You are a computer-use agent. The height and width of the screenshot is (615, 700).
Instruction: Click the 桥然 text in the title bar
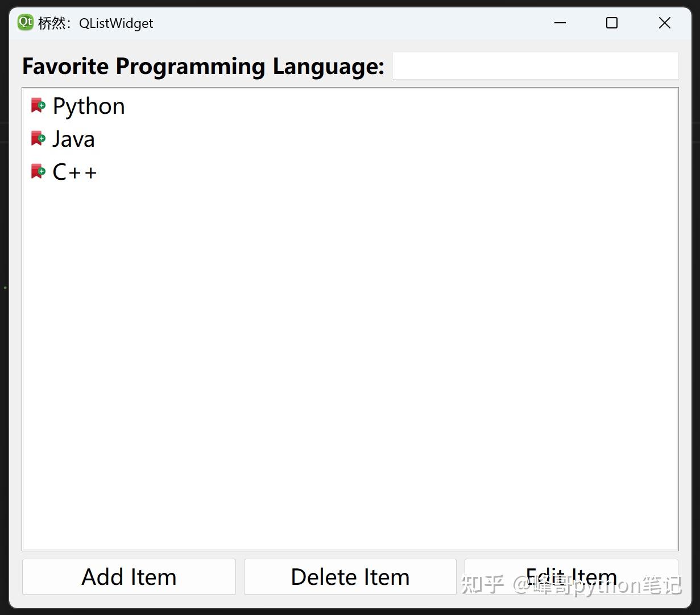[51, 23]
